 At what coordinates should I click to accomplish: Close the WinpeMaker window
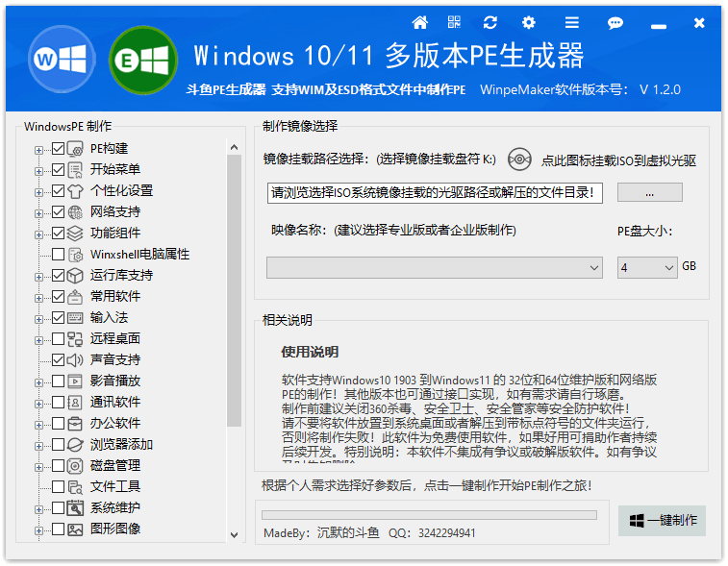click(x=699, y=23)
